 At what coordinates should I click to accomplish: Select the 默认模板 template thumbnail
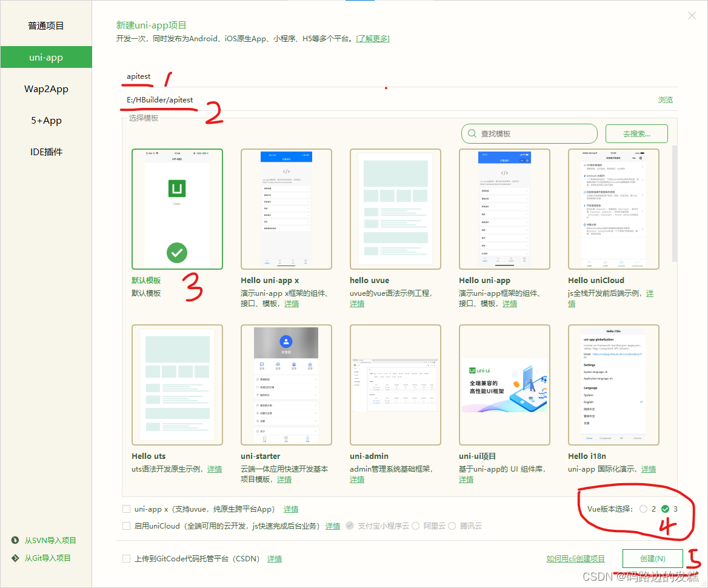[177, 209]
